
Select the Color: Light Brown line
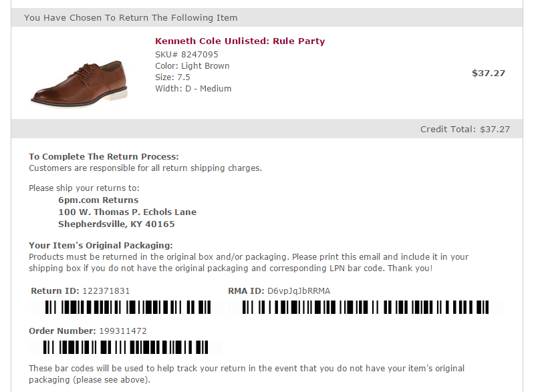point(192,65)
